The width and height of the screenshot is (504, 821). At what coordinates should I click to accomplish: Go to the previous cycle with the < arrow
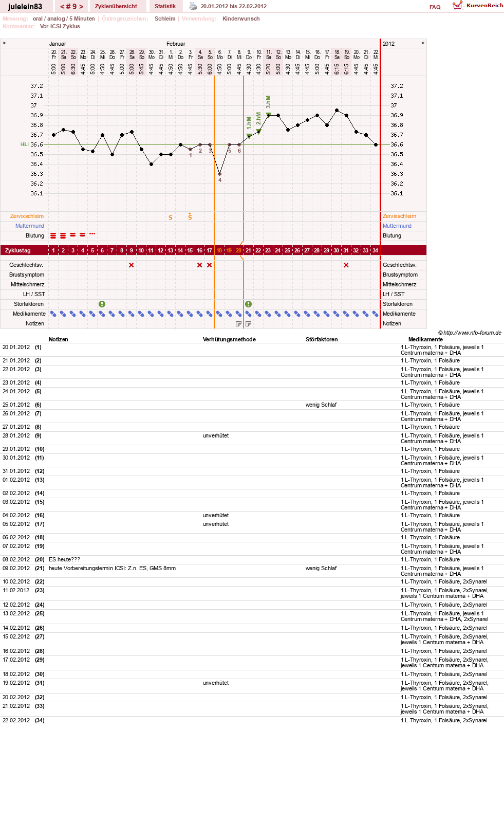63,7
